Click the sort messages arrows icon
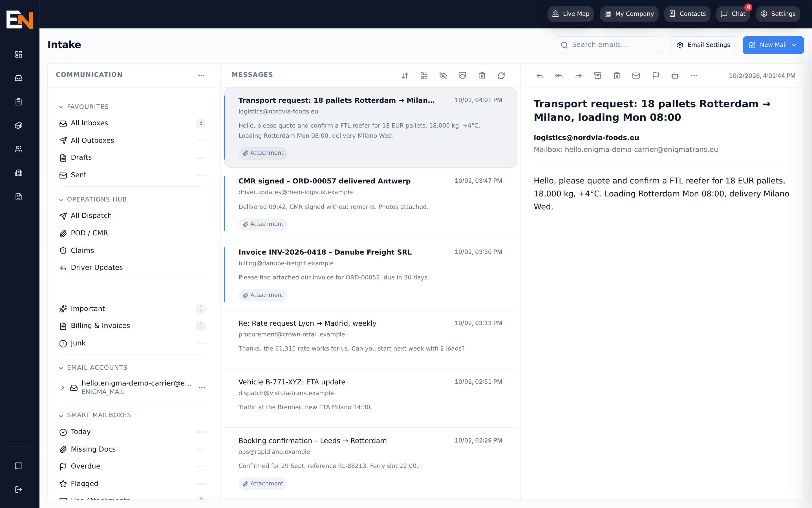 click(405, 76)
